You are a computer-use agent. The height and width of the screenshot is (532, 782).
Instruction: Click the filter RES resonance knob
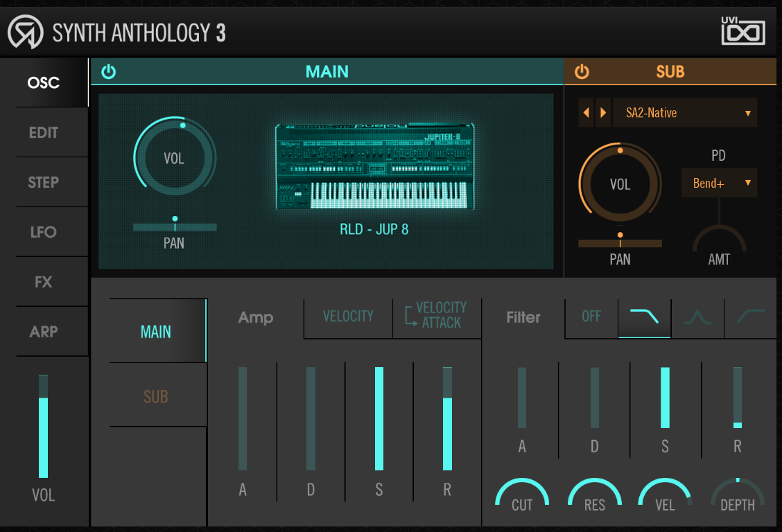click(595, 495)
